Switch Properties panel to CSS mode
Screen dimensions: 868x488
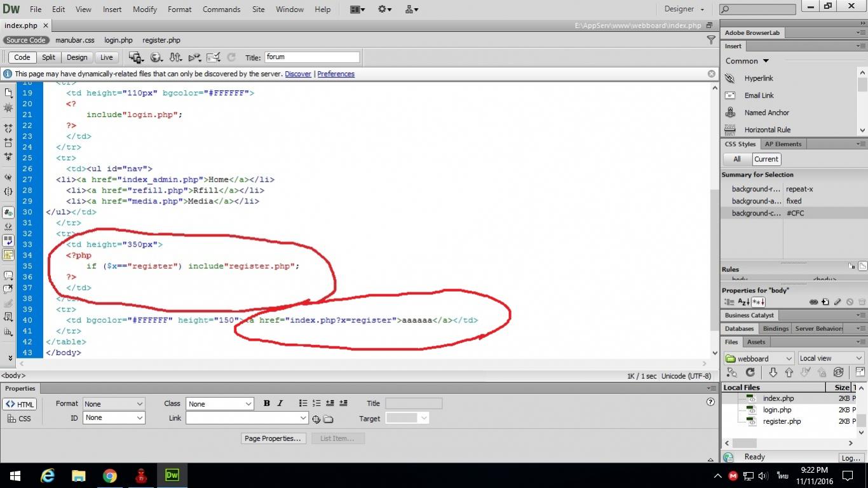(19, 419)
